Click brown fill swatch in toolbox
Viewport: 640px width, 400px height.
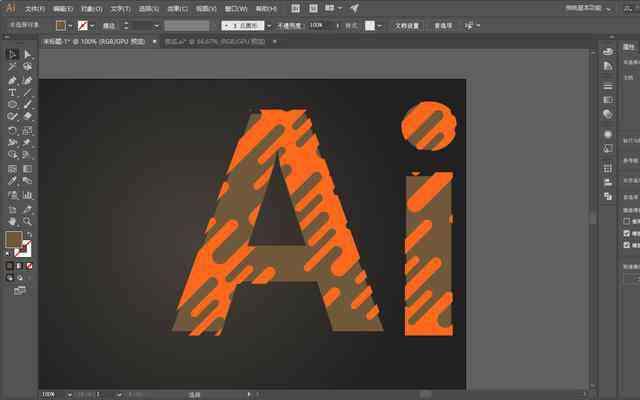[x=13, y=240]
